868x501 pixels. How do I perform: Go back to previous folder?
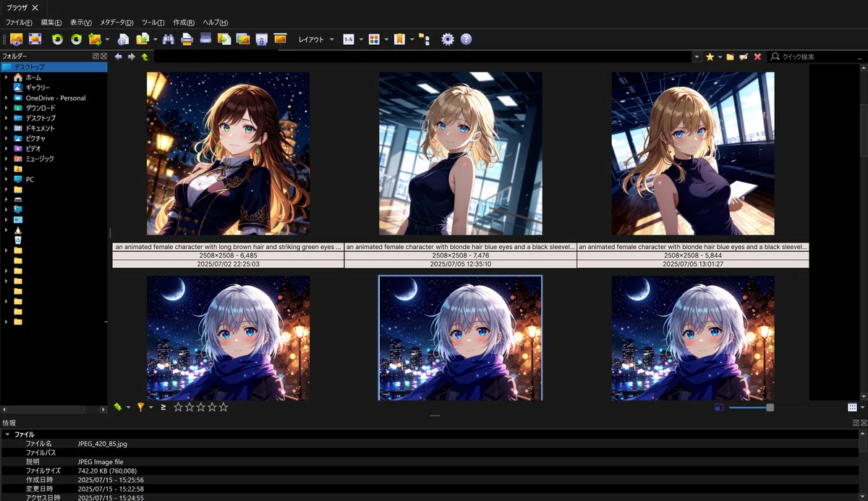[x=119, y=56]
